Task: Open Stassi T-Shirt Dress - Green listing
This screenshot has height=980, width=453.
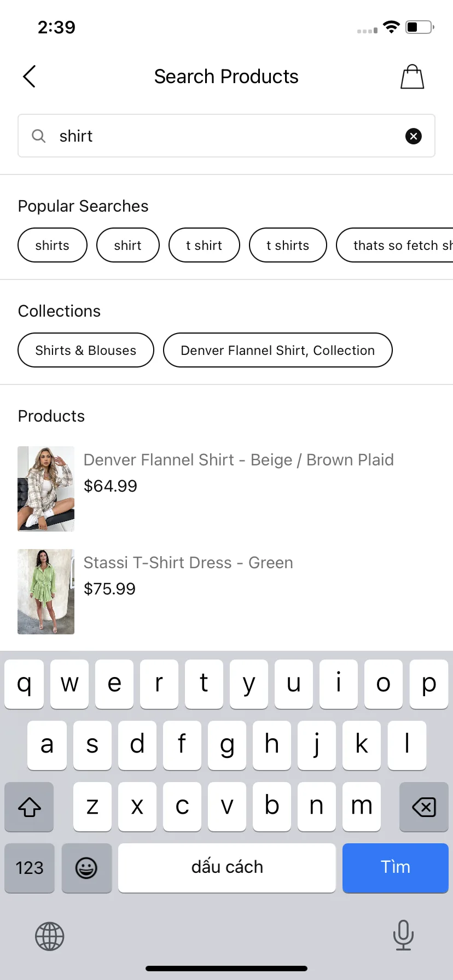Action: click(188, 563)
